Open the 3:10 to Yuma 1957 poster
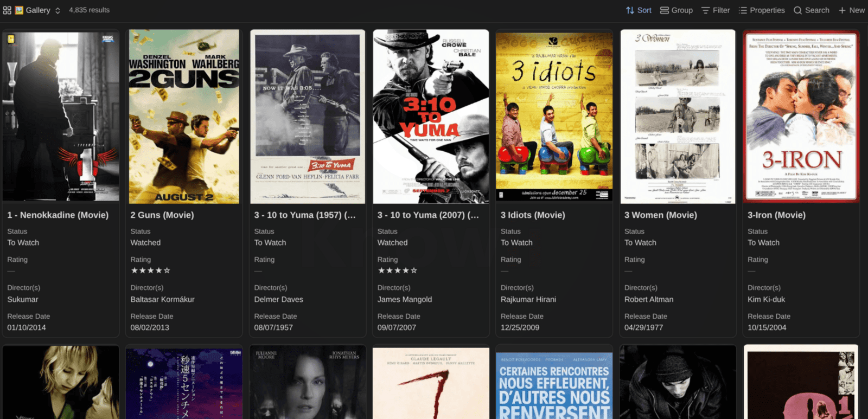868x419 pixels. pyautogui.click(x=308, y=117)
